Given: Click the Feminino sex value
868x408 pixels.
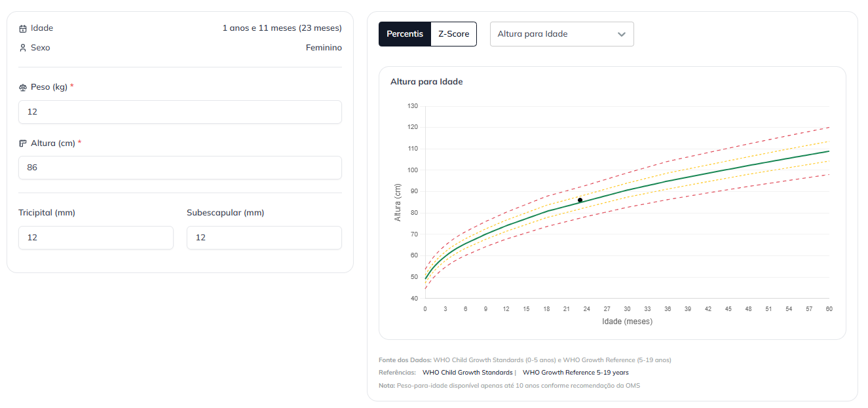Looking at the screenshot, I should coord(324,48).
